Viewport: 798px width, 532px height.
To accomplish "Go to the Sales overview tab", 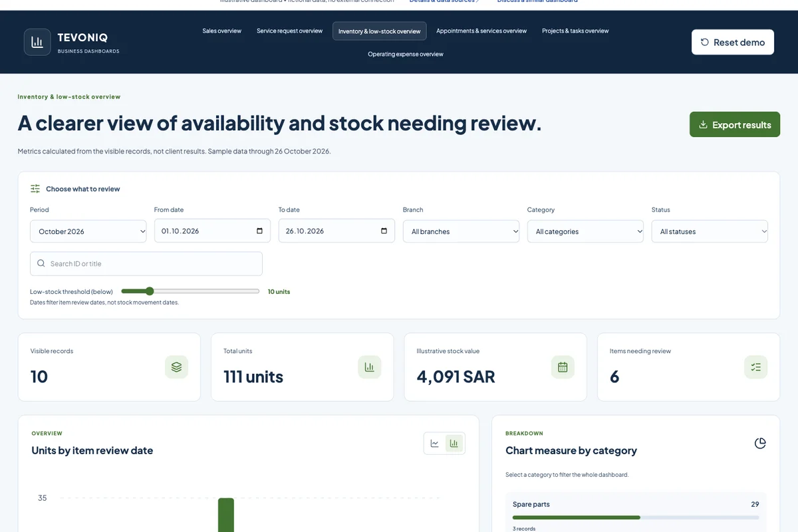I will 222,31.
